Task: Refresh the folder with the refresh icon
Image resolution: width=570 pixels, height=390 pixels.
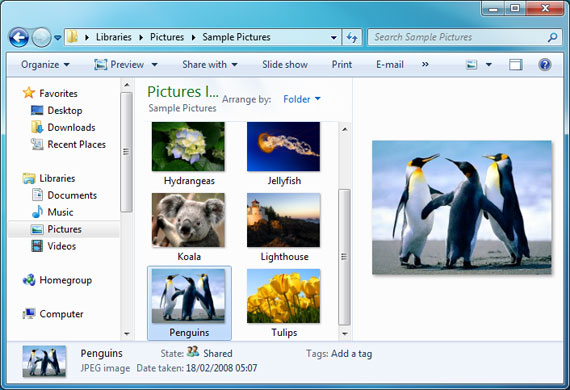Action: (352, 37)
